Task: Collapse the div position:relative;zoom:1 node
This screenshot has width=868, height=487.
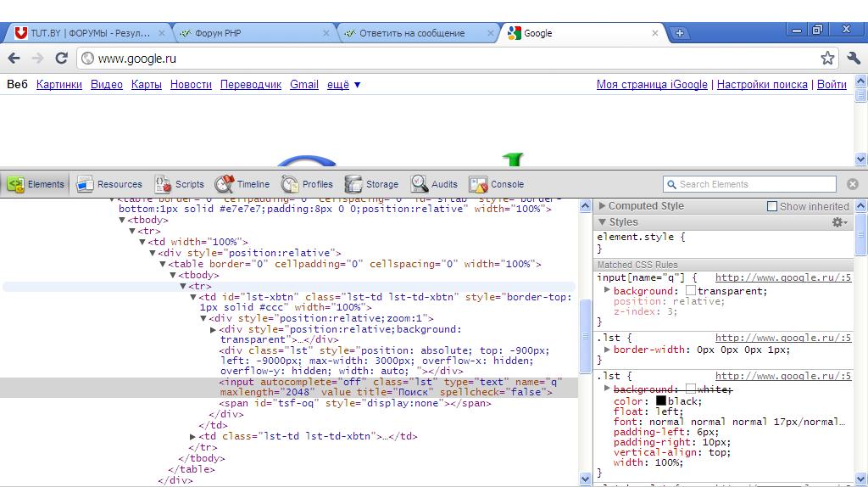Action: click(203, 318)
